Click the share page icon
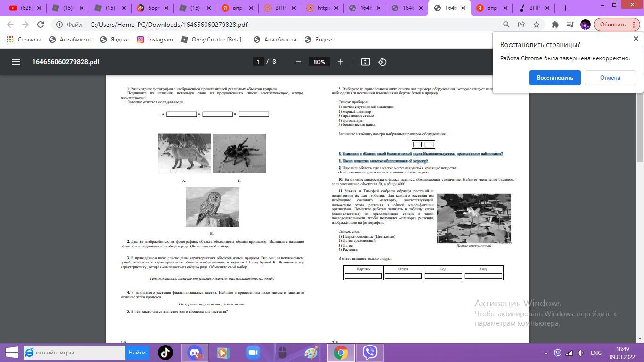Screen dimensions: 644x362 (521, 25)
